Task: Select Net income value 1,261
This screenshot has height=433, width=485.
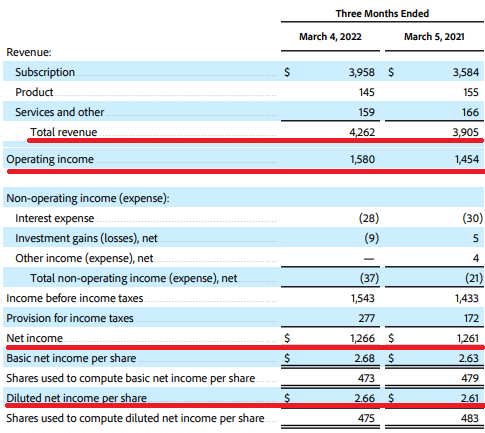Action: click(x=468, y=338)
